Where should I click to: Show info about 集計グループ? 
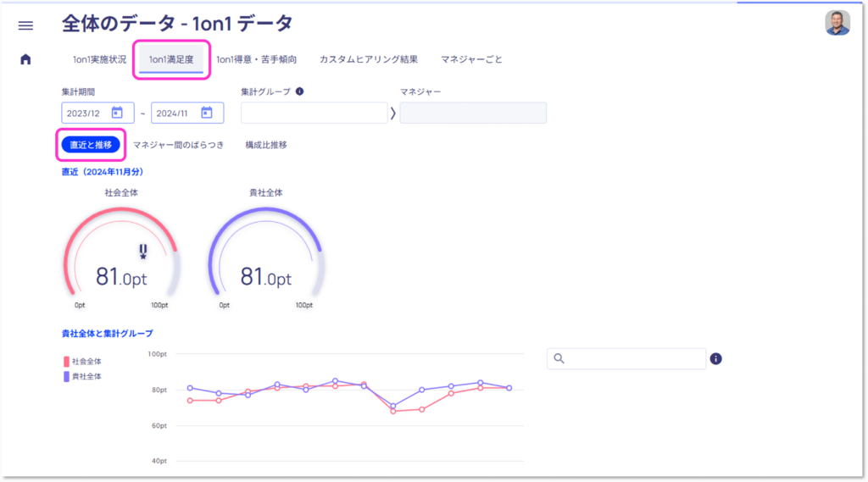tap(299, 91)
